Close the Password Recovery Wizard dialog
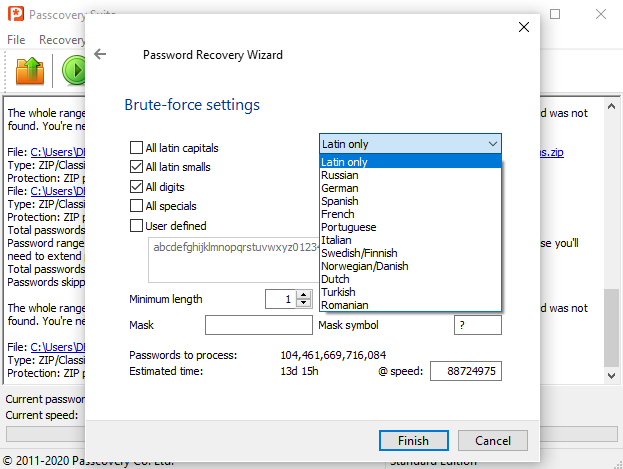This screenshot has height=469, width=623. 524,27
